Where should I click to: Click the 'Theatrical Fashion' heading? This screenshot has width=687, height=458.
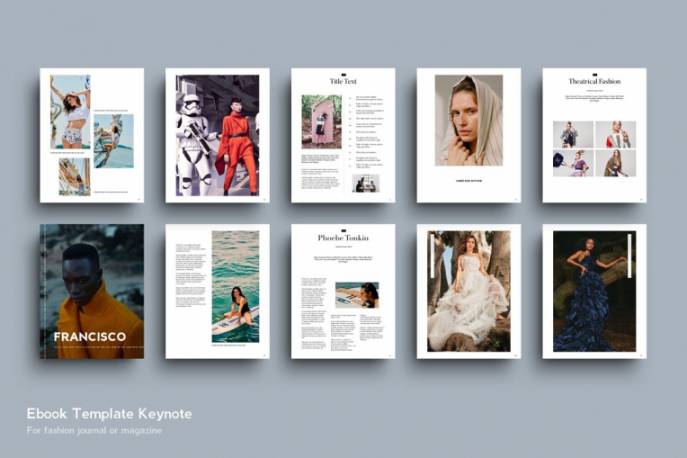[594, 80]
